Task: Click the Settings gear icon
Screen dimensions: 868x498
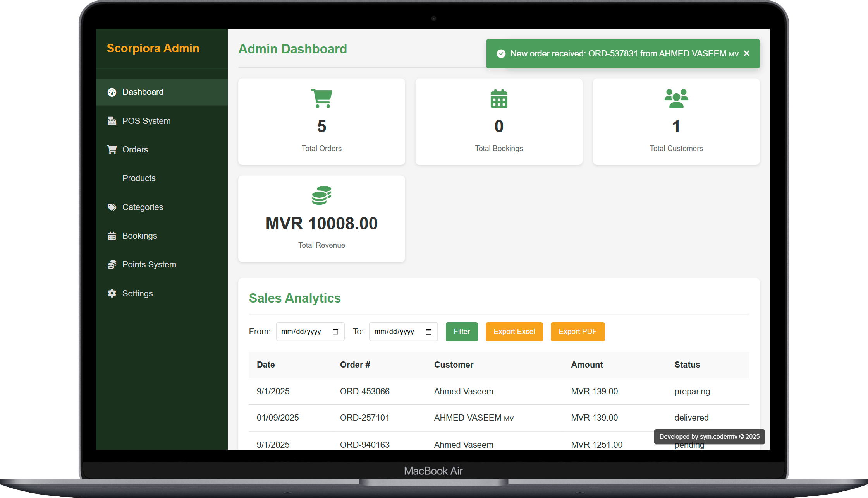Action: pyautogui.click(x=112, y=293)
